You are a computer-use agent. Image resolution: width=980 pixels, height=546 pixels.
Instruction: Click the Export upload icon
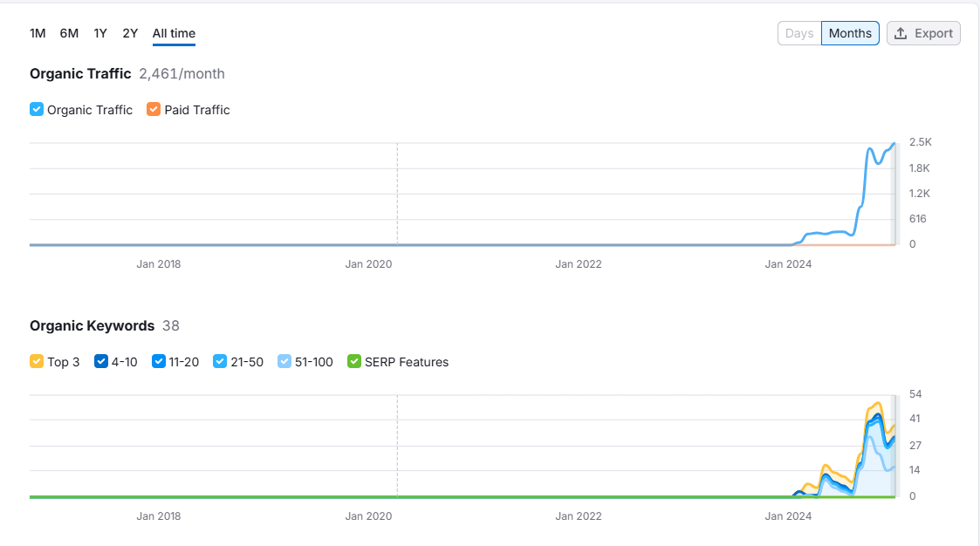click(901, 33)
